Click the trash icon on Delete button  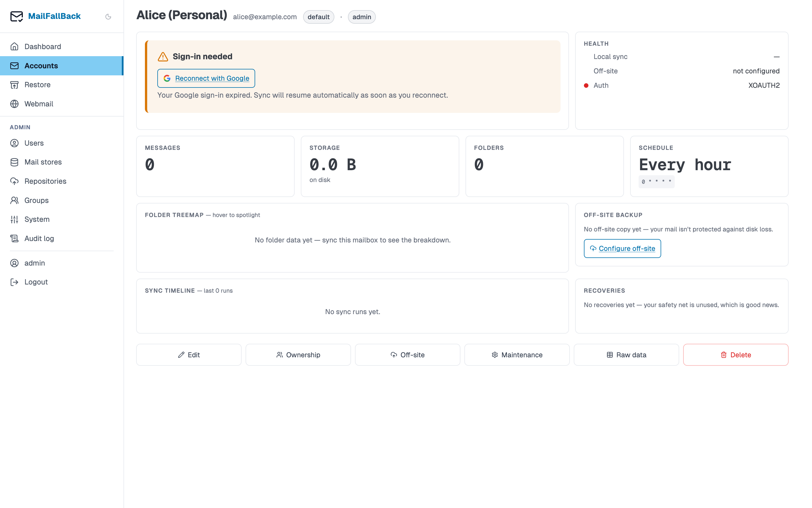pos(724,355)
